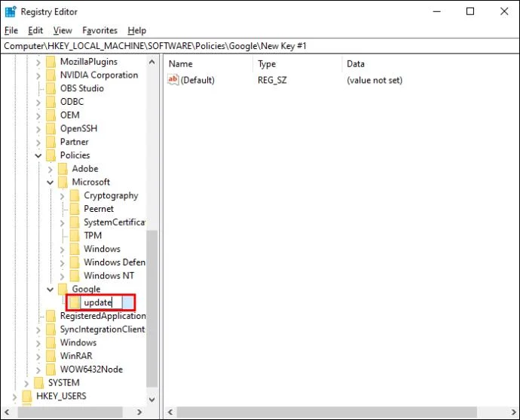The image size is (520, 420).
Task: Select the WinRAR folder icon
Action: click(x=50, y=356)
